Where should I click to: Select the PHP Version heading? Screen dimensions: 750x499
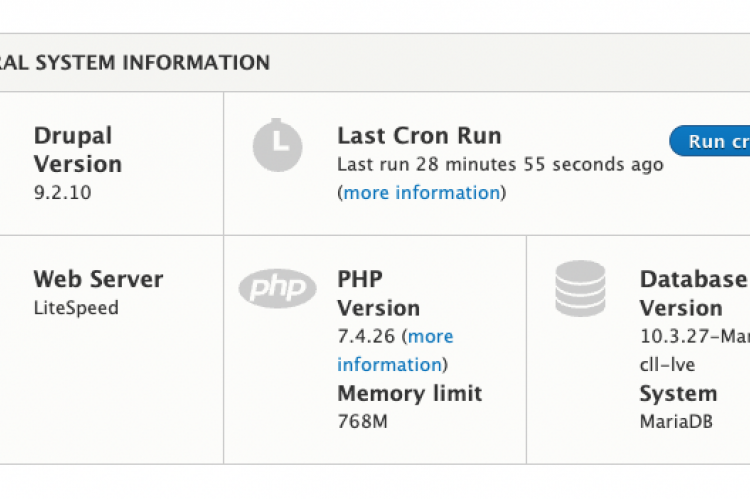coord(378,293)
